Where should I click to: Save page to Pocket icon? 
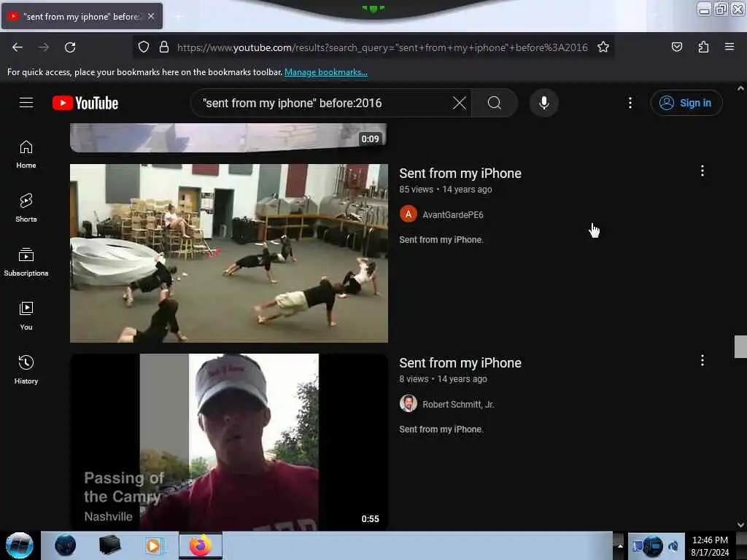(676, 47)
